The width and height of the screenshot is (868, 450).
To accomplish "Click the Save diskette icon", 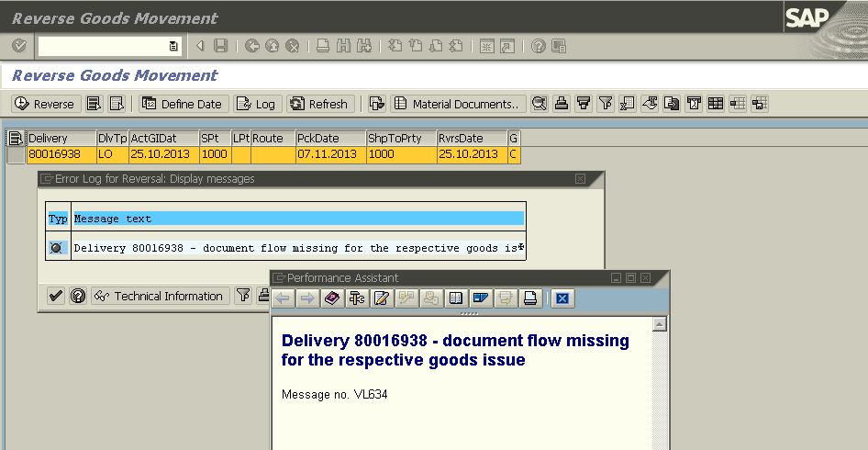I will 221,46.
